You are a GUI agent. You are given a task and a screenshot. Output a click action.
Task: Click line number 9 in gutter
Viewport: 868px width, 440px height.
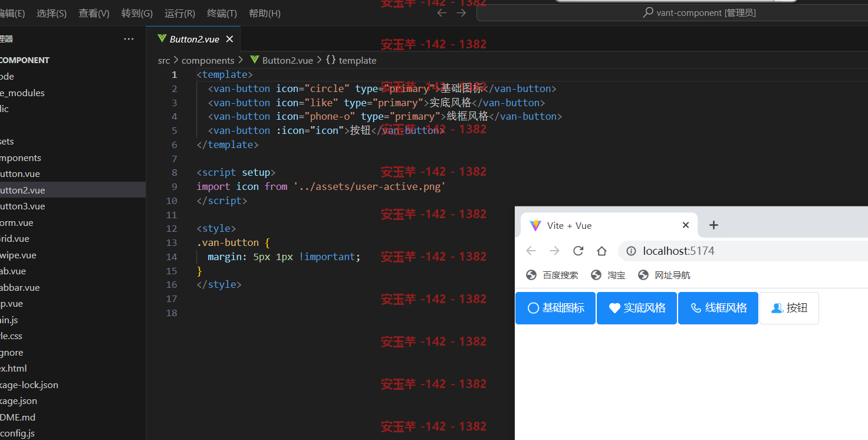(x=174, y=186)
